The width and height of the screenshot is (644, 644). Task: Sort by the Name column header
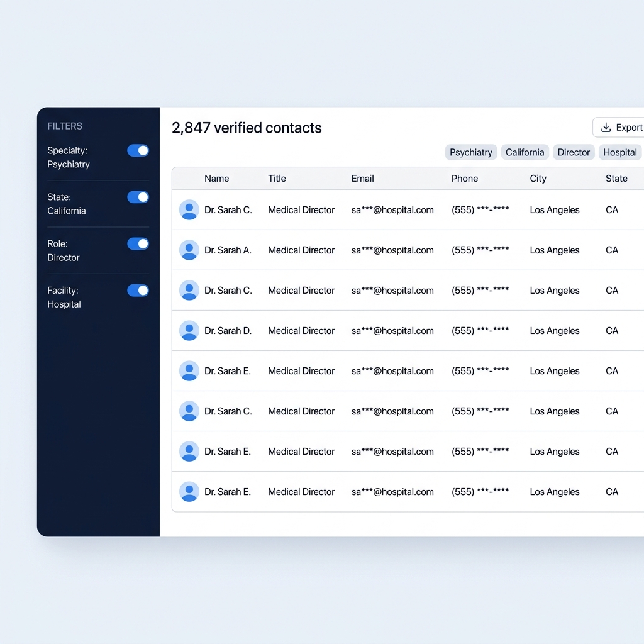click(x=216, y=178)
